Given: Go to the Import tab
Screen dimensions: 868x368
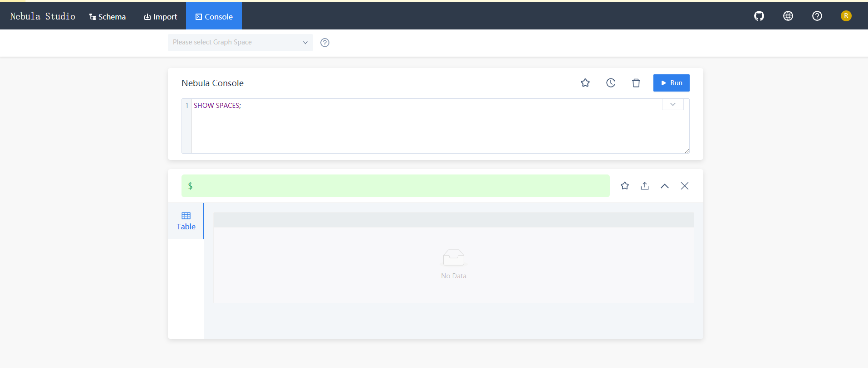Looking at the screenshot, I should [161, 17].
